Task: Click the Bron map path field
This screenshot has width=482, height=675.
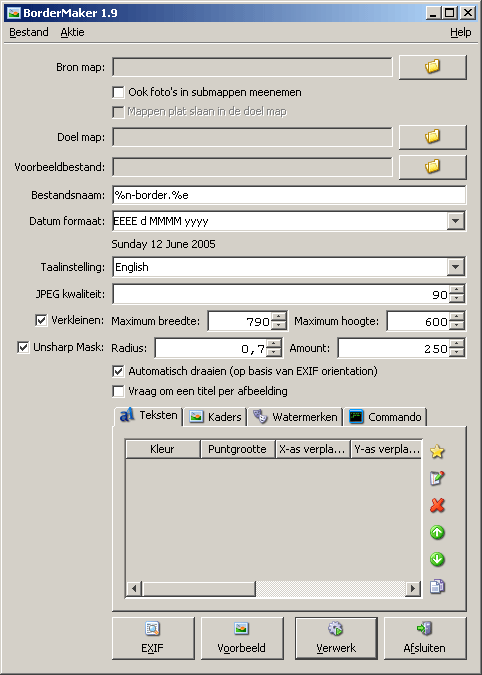Action: 252,67
